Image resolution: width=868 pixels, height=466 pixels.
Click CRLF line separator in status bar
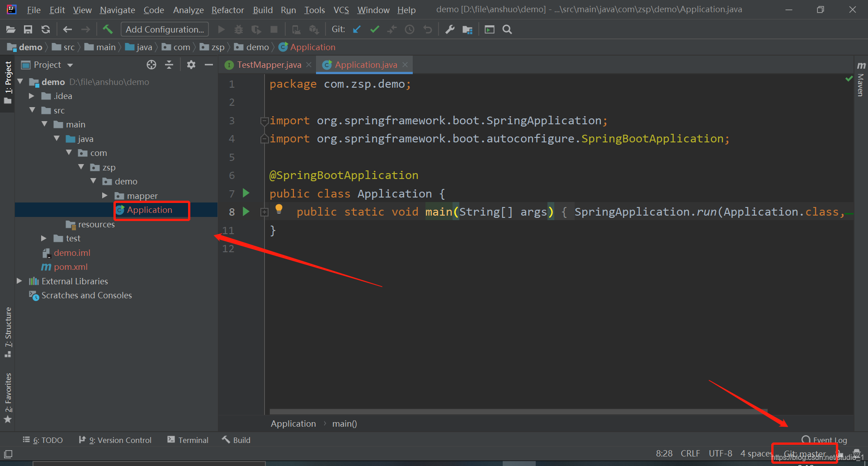[690, 453]
